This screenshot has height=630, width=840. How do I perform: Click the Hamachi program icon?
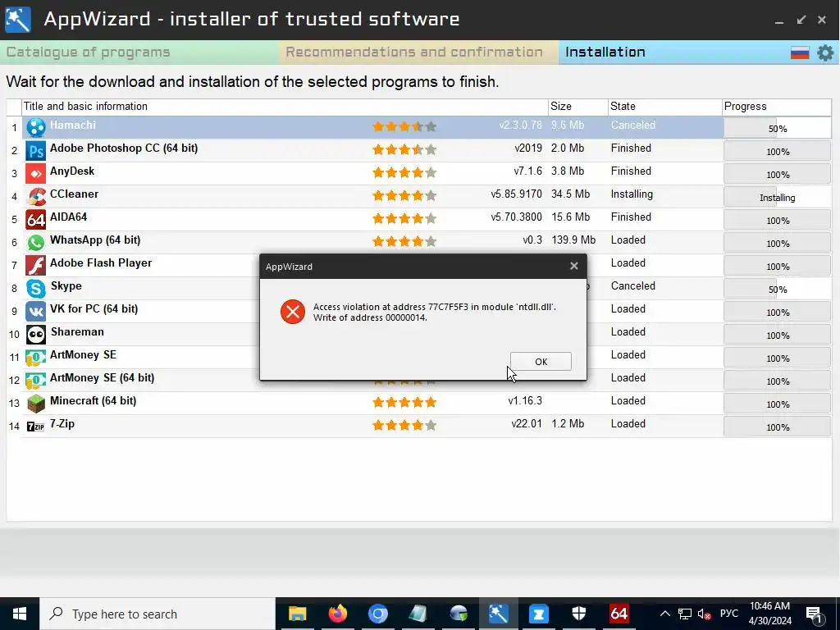[x=36, y=127]
